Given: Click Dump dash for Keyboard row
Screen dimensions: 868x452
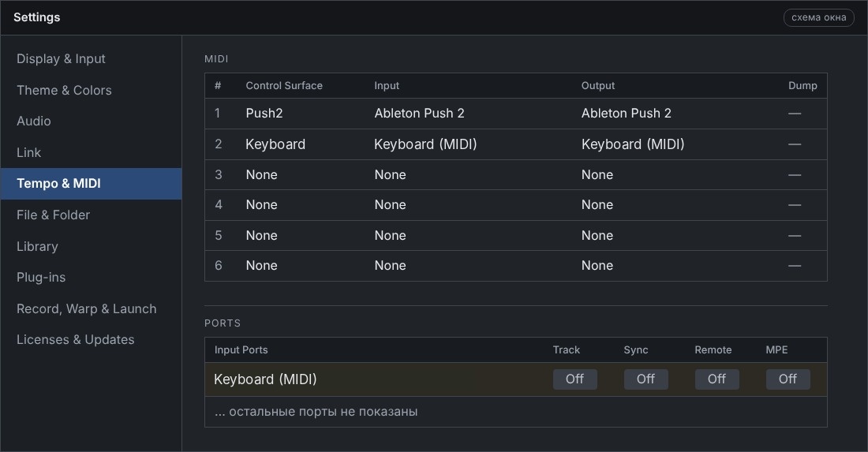Looking at the screenshot, I should 795,144.
